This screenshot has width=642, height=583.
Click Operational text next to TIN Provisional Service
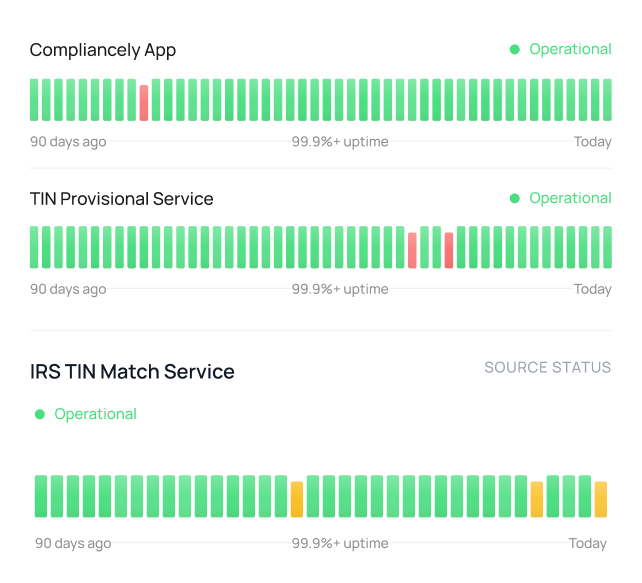click(570, 198)
